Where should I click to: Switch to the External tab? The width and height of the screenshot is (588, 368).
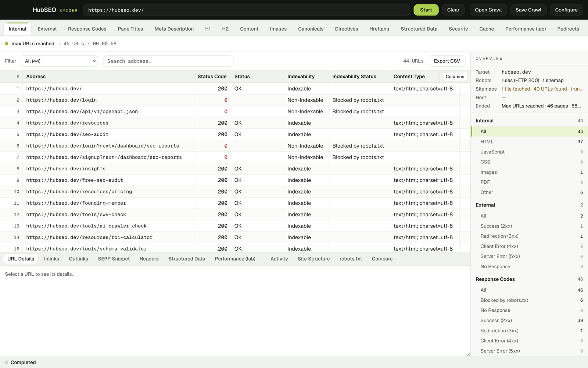(47, 29)
